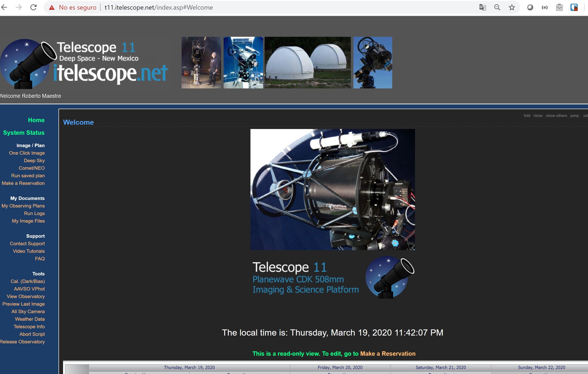Open Telescope Info
Viewport: 588px width, 374px height.
pyautogui.click(x=29, y=327)
